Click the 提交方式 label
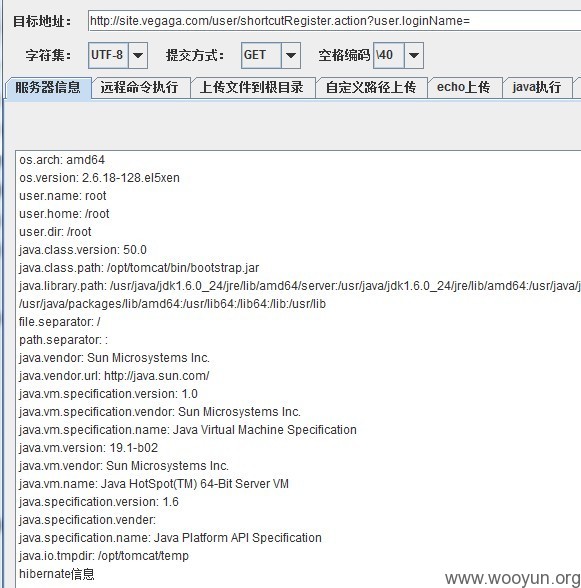This screenshot has width=581, height=588. pyautogui.click(x=195, y=56)
